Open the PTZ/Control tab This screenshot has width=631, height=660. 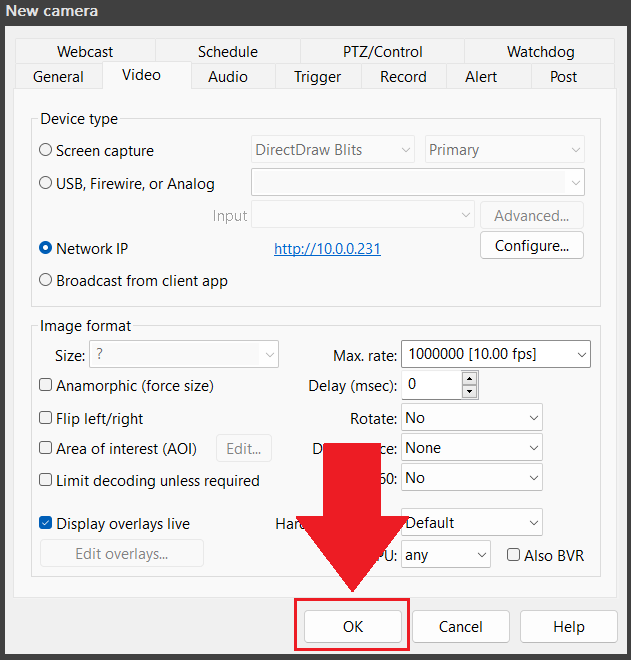[382, 51]
